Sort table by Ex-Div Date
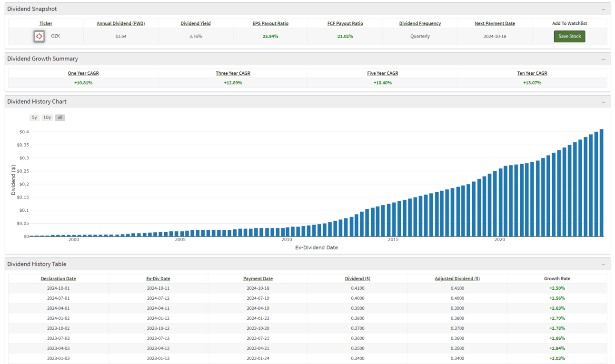The image size is (615, 364). [158, 279]
